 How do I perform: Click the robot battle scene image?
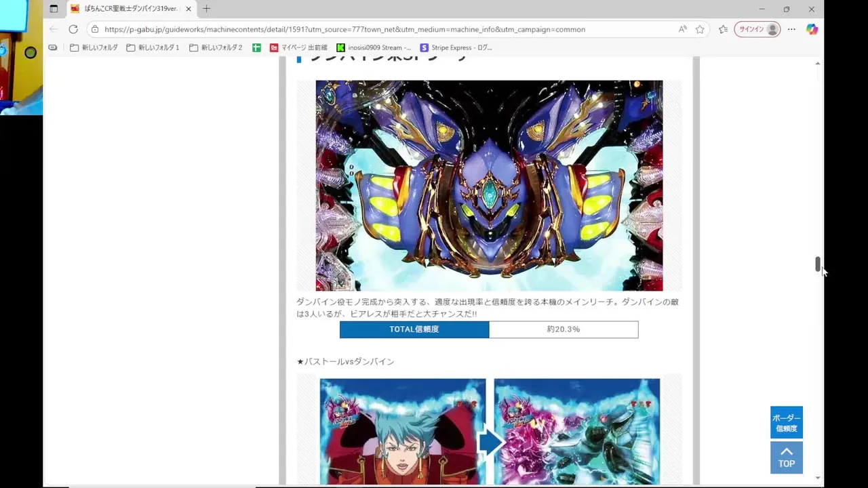tap(577, 432)
